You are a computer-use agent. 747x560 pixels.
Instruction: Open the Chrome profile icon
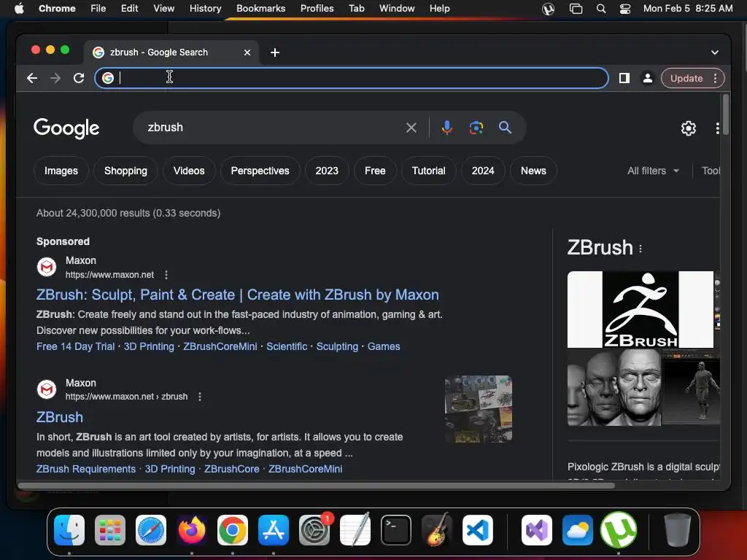[x=648, y=78]
